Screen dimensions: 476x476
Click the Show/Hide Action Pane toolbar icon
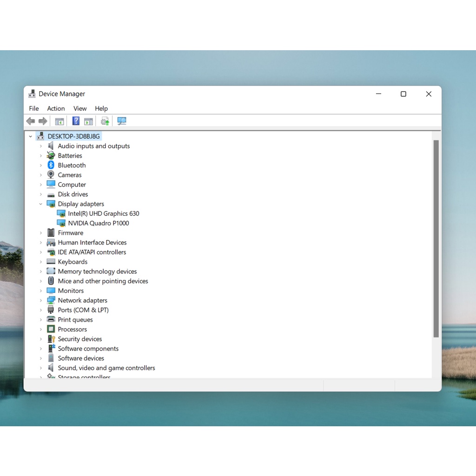(x=88, y=121)
